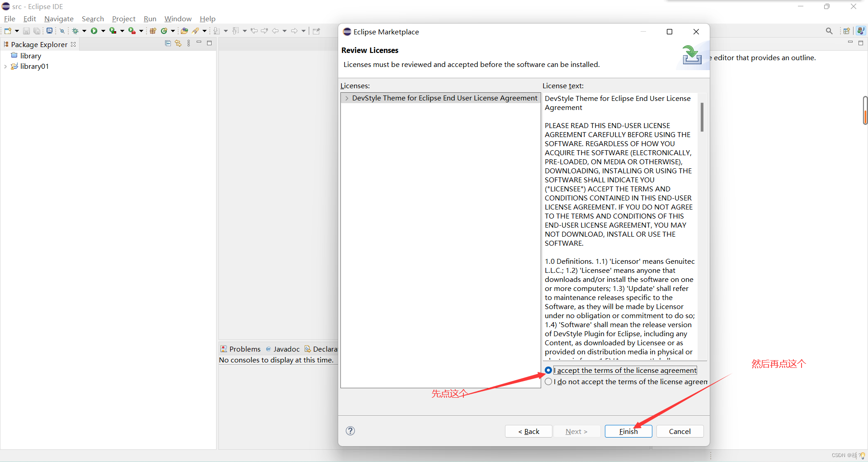Click the Back navigation arrow icon

275,31
